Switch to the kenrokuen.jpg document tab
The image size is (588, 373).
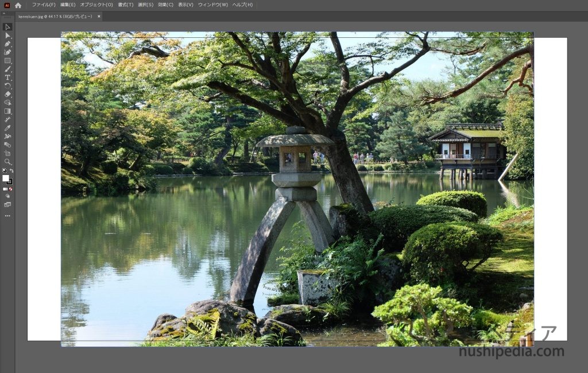[55, 17]
